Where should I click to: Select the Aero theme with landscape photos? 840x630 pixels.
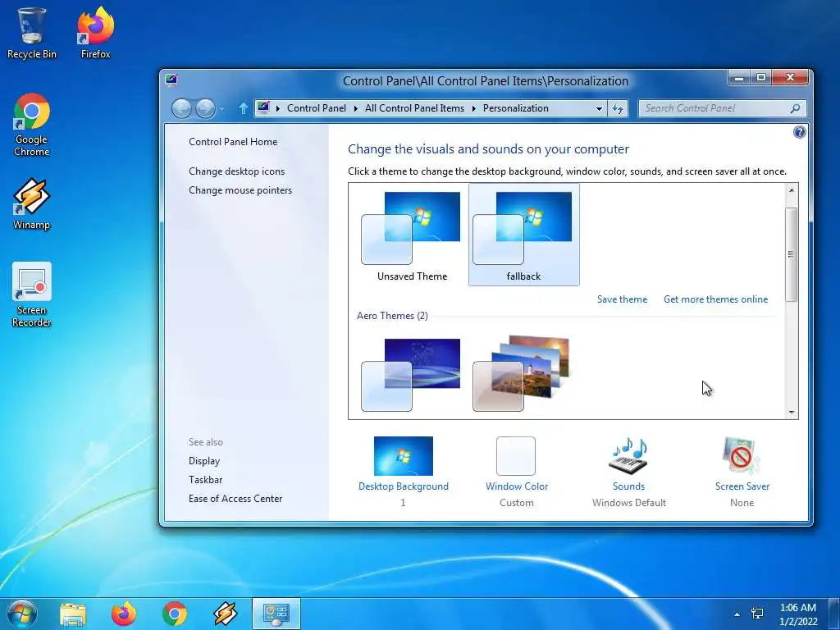[521, 373]
